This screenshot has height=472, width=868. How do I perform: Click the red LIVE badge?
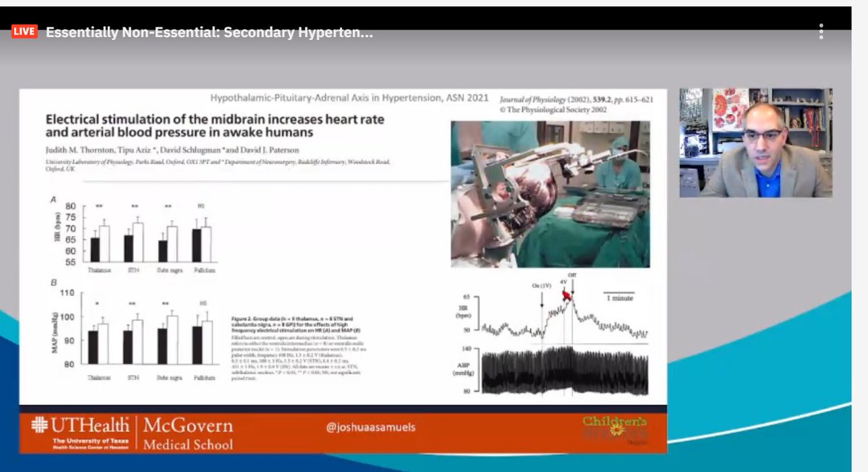[x=24, y=32]
